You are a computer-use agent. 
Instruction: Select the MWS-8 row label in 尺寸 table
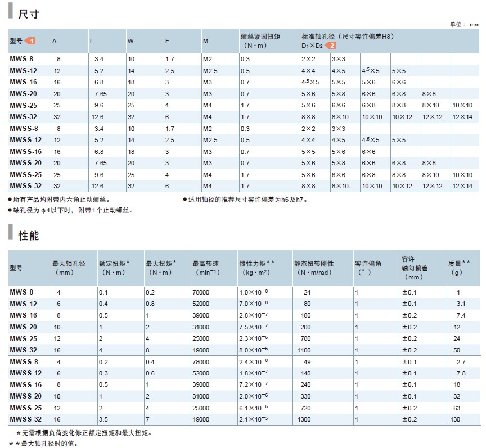pos(21,59)
